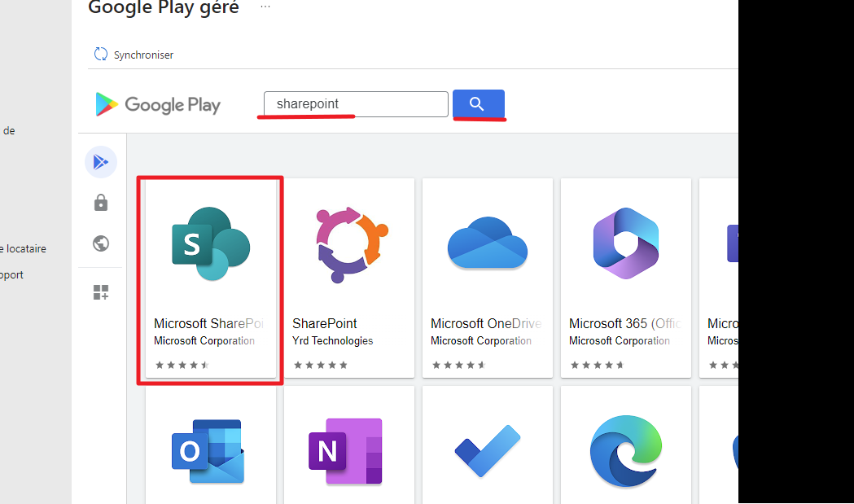
Task: Click the Google Play géré page title
Action: point(164,7)
